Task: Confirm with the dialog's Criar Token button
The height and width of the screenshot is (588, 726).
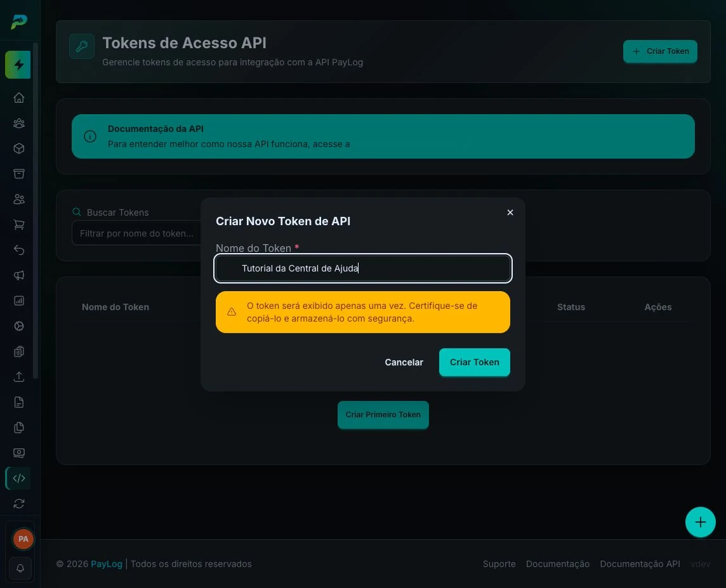Action: click(x=475, y=362)
